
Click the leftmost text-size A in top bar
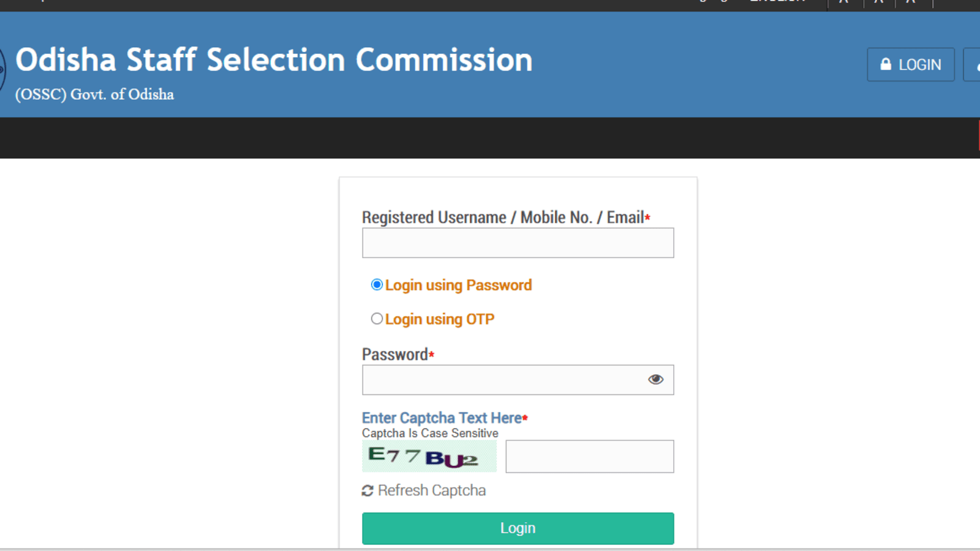pos(843,2)
